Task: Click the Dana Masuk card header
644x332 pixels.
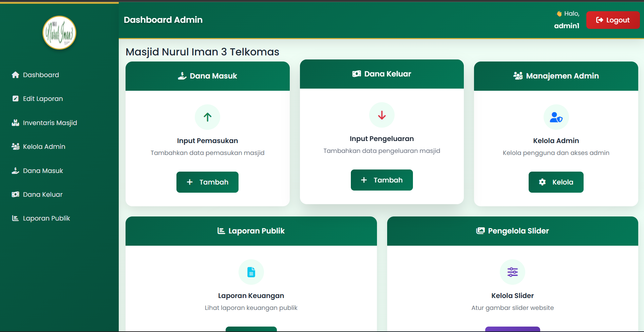Action: point(207,76)
